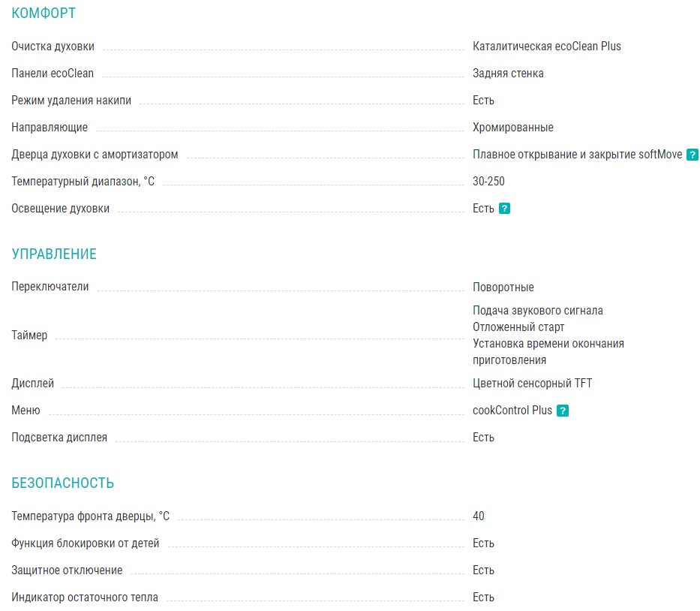Click Каталитическая ecoClean Plus value
Image resolution: width=700 pixels, height=611 pixels.
click(547, 47)
